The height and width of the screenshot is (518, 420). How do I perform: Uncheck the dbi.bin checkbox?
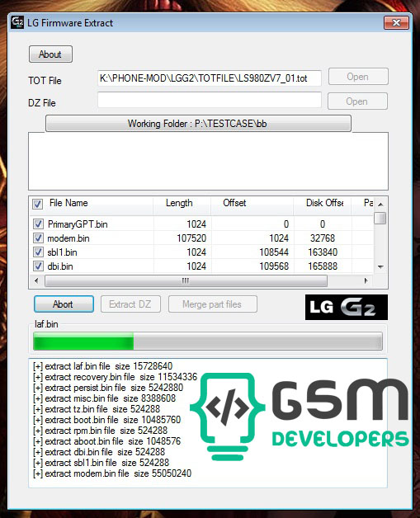click(x=38, y=266)
